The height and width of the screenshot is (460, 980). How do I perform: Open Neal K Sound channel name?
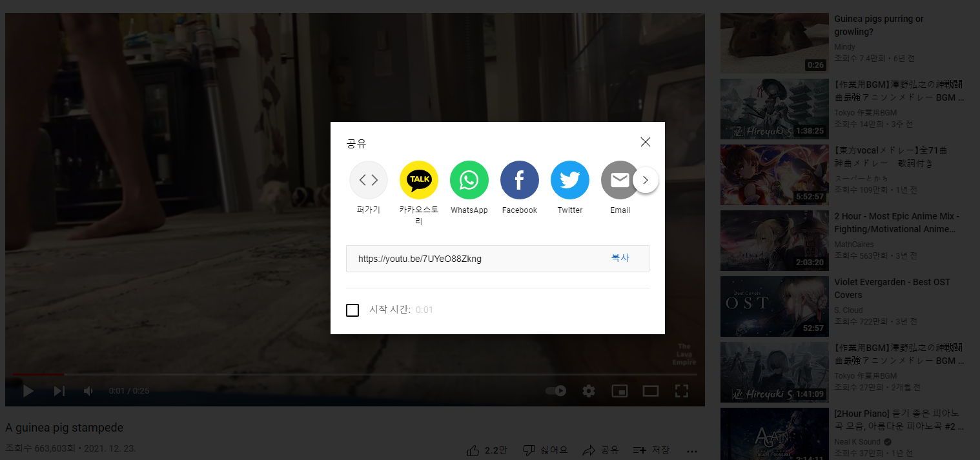[x=857, y=442]
